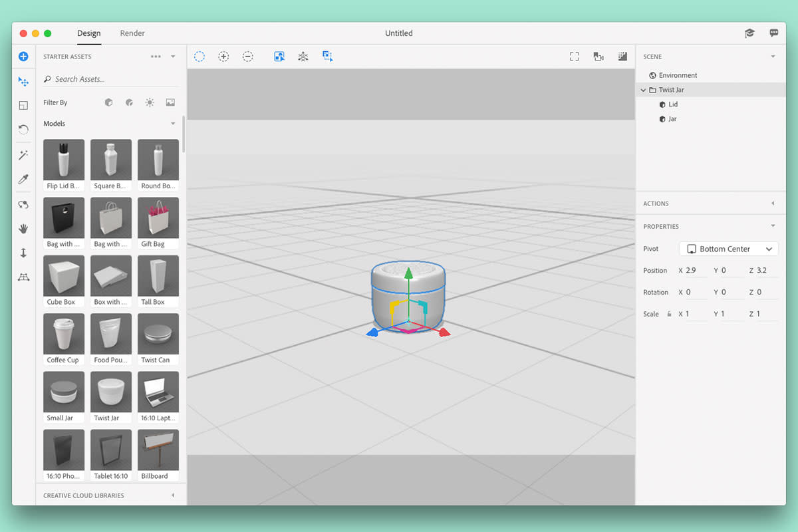
Task: Open the Learn graduation cap icon
Action: [749, 33]
